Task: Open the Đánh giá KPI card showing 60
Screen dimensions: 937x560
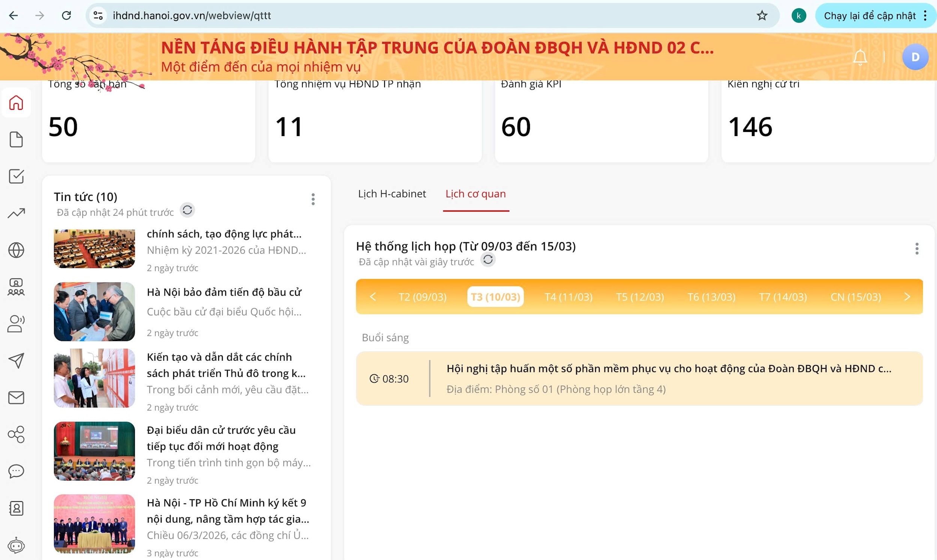Action: click(602, 121)
